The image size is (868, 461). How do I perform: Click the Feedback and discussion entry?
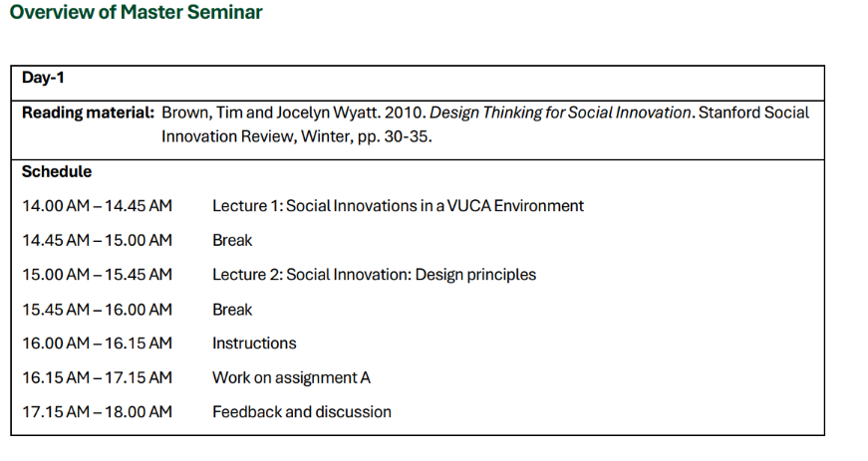pyautogui.click(x=302, y=412)
